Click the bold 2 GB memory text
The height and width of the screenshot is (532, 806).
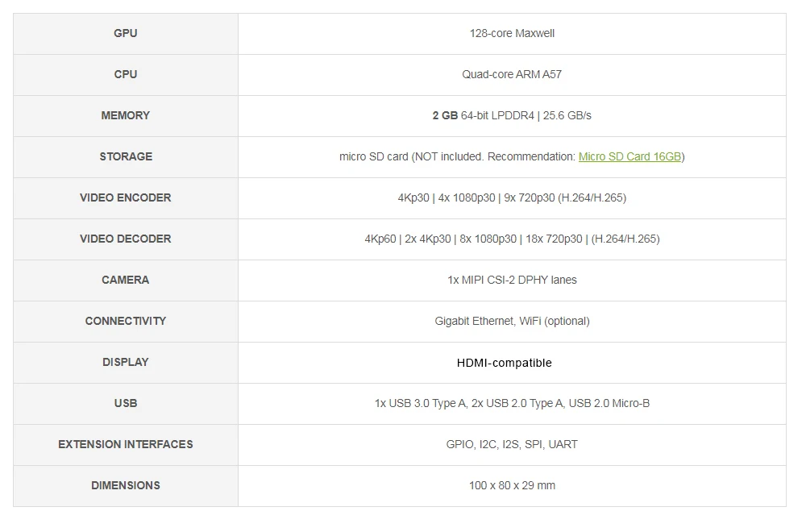pyautogui.click(x=445, y=115)
